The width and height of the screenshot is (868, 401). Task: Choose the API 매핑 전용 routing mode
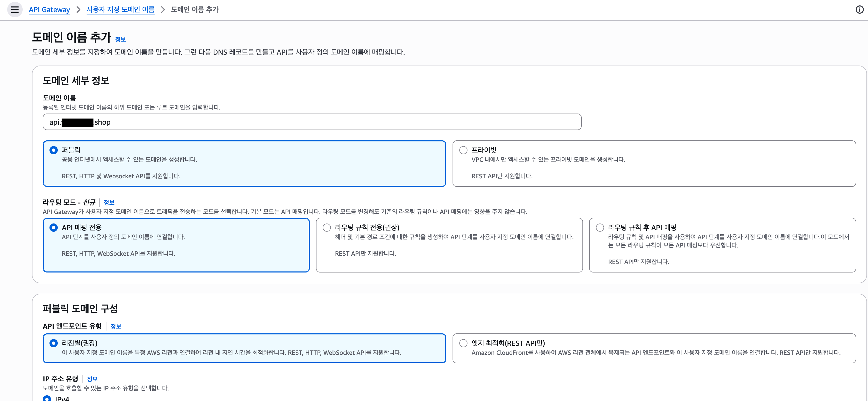coord(54,228)
